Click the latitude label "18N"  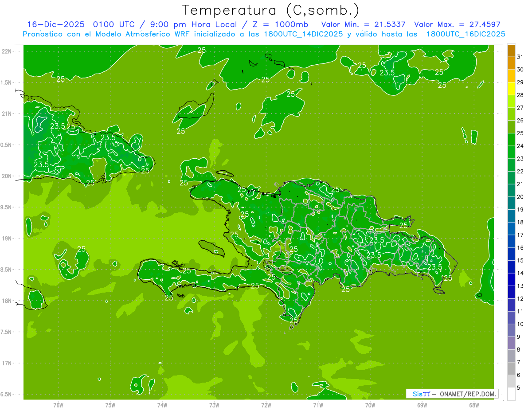point(7,301)
